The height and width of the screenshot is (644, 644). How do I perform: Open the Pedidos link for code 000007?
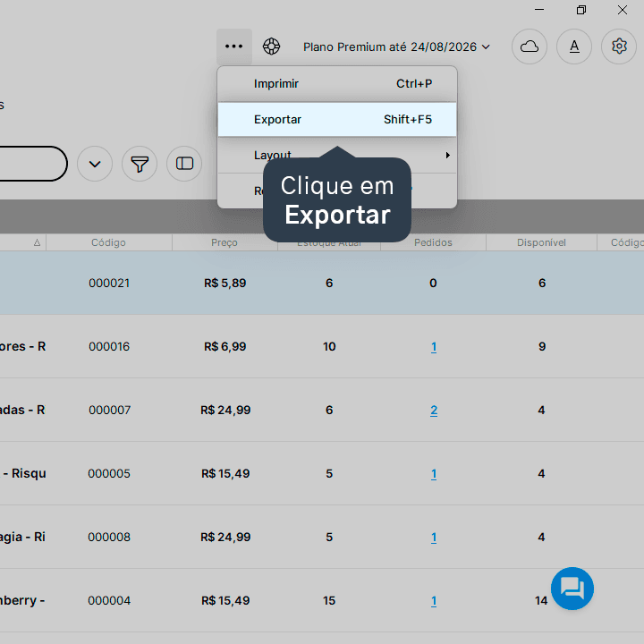434,410
